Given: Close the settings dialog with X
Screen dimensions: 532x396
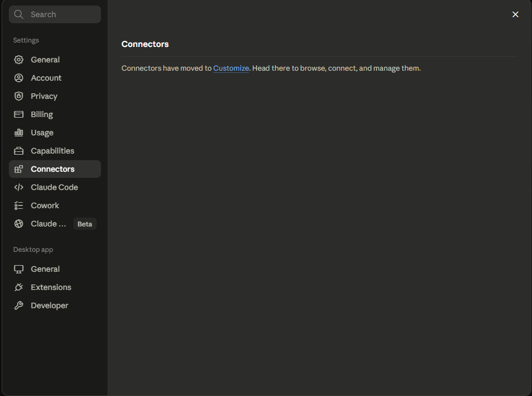Looking at the screenshot, I should (x=515, y=14).
